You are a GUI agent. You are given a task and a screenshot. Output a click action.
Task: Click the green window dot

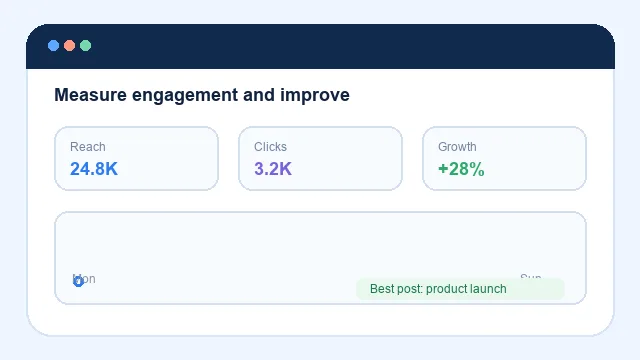(85, 45)
